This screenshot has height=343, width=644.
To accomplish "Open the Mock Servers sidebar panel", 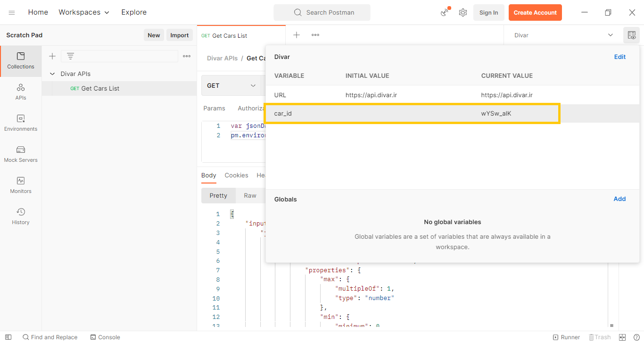I will (21, 154).
